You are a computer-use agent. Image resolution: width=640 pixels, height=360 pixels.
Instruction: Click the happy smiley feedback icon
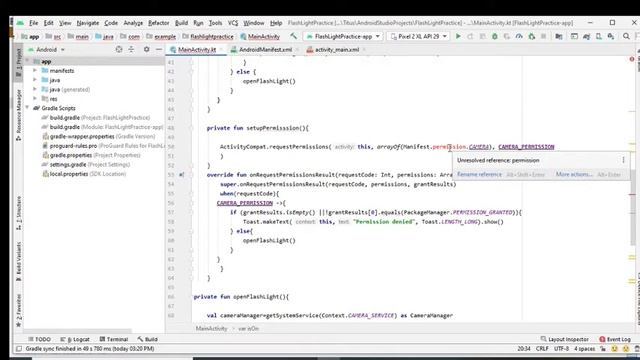(614, 349)
